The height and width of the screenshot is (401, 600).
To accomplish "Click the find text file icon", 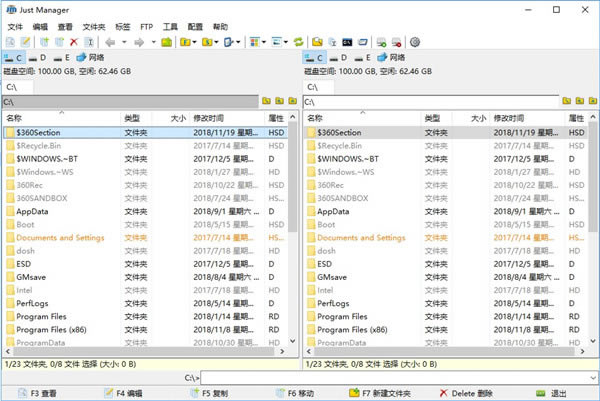I will click(332, 42).
